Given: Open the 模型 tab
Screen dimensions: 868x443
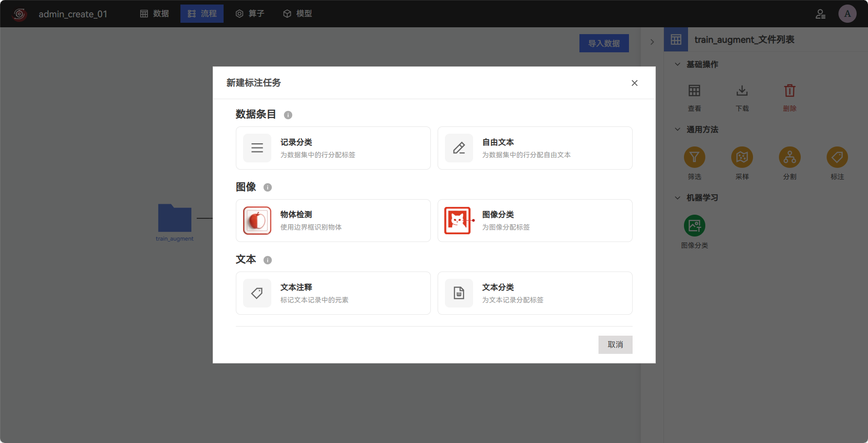Looking at the screenshot, I should coord(297,14).
